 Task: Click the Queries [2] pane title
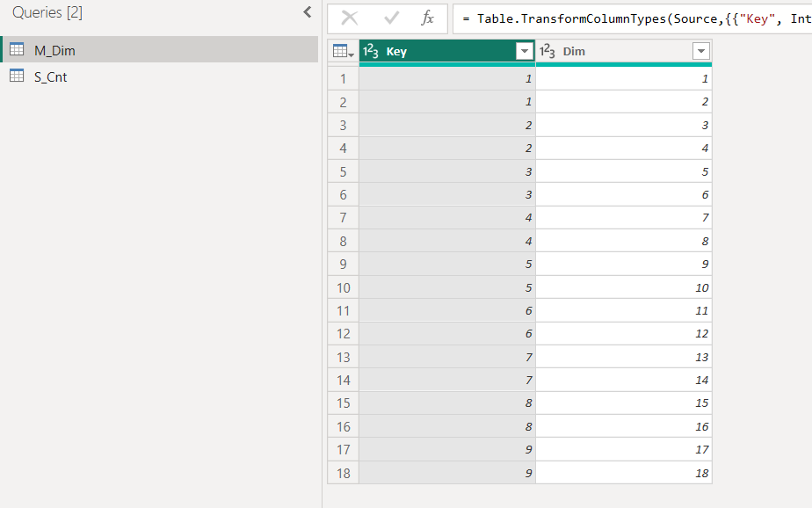pos(47,12)
